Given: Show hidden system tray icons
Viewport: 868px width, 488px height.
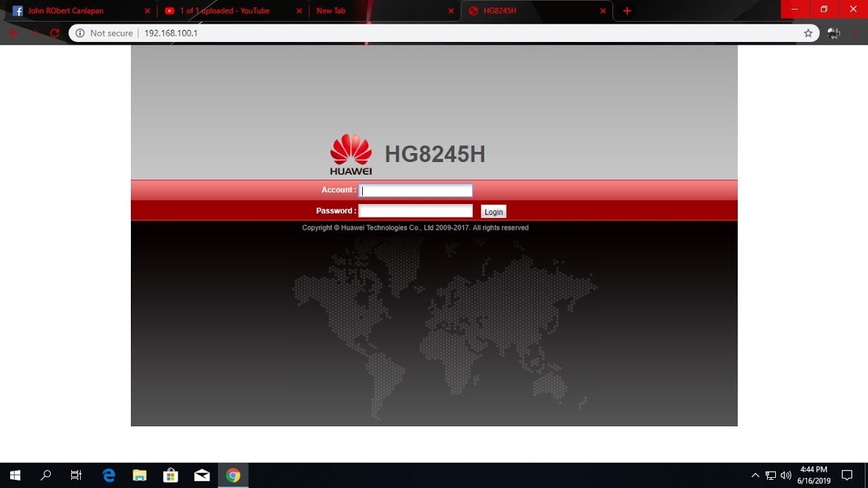Looking at the screenshot, I should 755,475.
